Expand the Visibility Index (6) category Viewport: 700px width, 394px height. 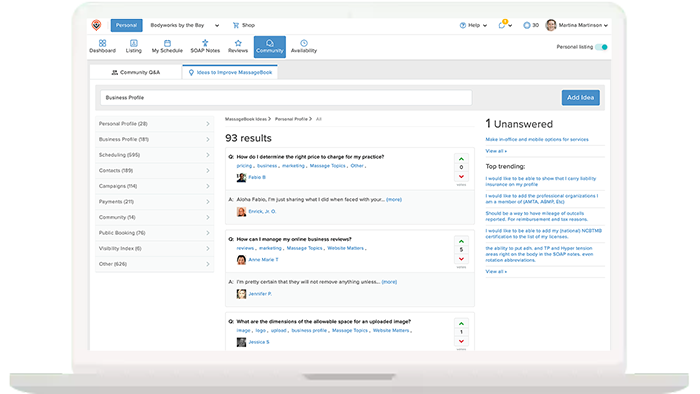click(x=154, y=249)
